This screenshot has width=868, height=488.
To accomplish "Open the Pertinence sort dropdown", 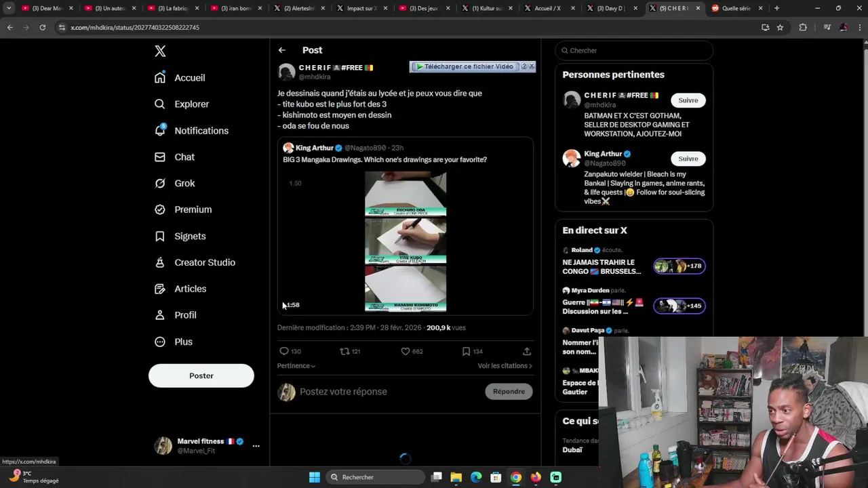I will click(x=296, y=366).
